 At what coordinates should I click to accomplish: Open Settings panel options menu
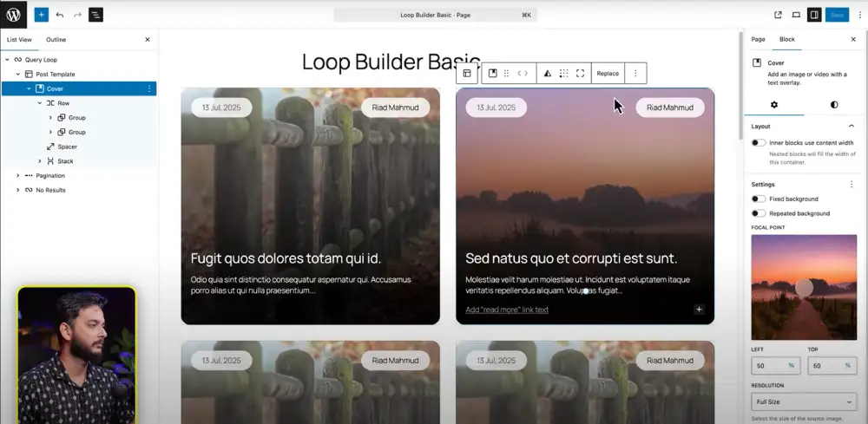(852, 184)
